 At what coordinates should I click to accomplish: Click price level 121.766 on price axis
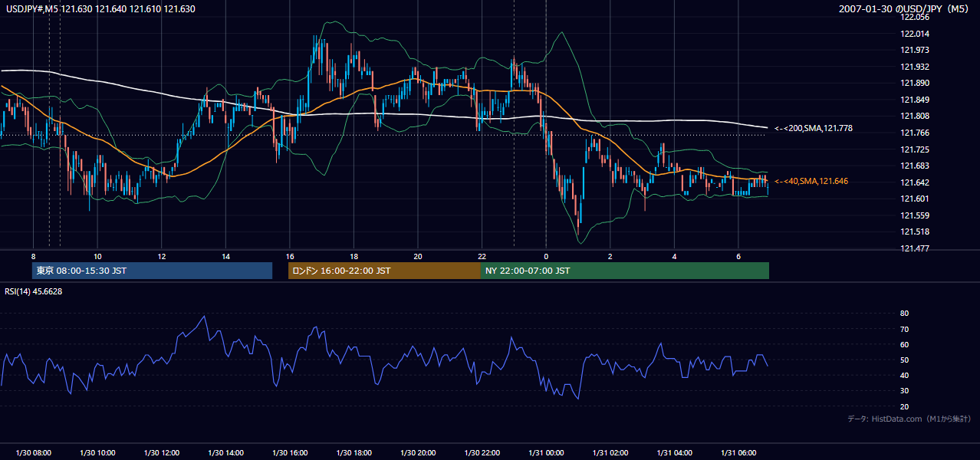tap(916, 133)
